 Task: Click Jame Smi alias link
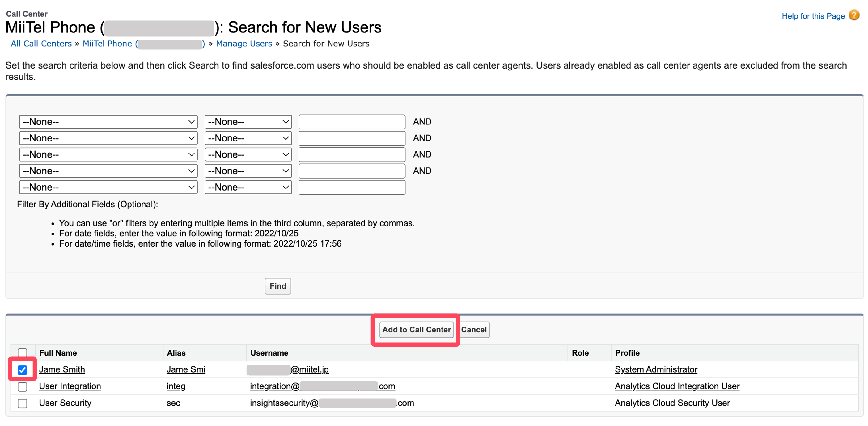tap(186, 369)
